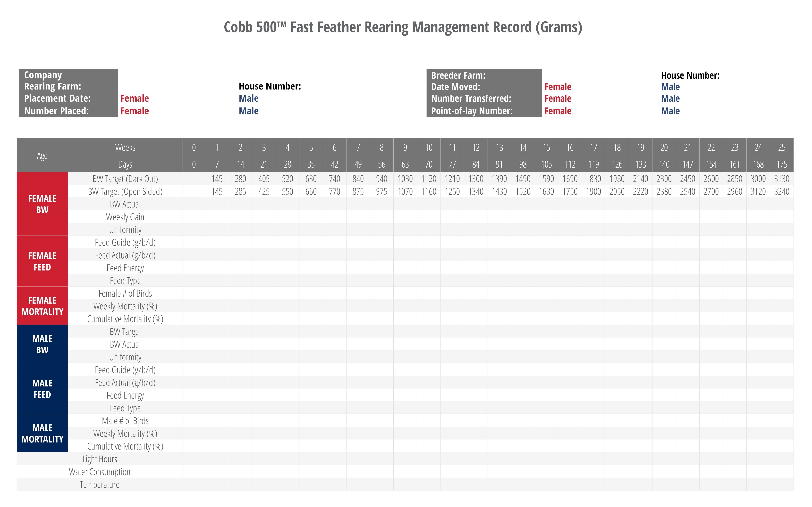Select 'Female # of Birds' row label
This screenshot has height=507, width=812.
coord(125,293)
